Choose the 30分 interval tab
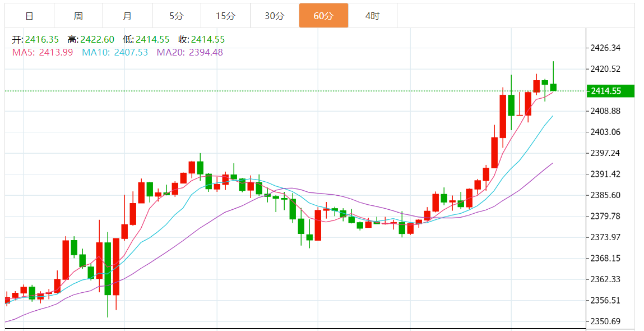Image resolution: width=644 pixels, height=331 pixels. point(274,16)
